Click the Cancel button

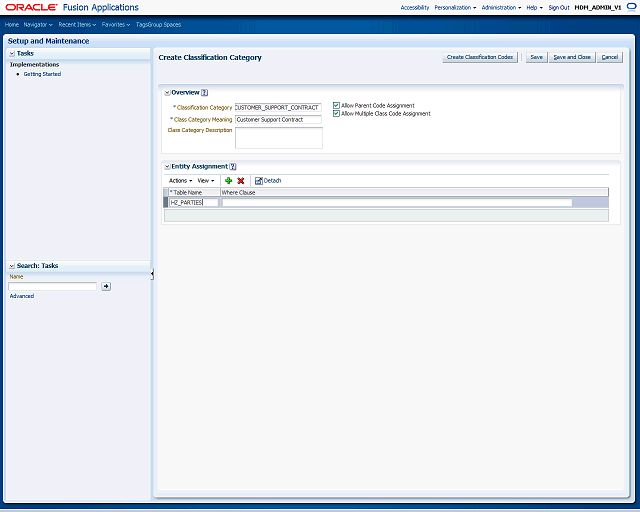(x=610, y=57)
